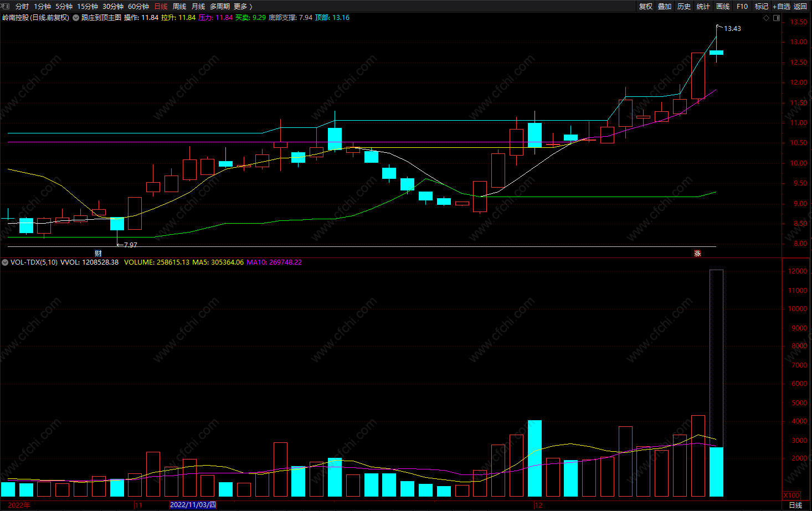Viewport: 812px width, 511px height.
Task: Click the cyan 顶部: 13.16 value
Action: 332,18
